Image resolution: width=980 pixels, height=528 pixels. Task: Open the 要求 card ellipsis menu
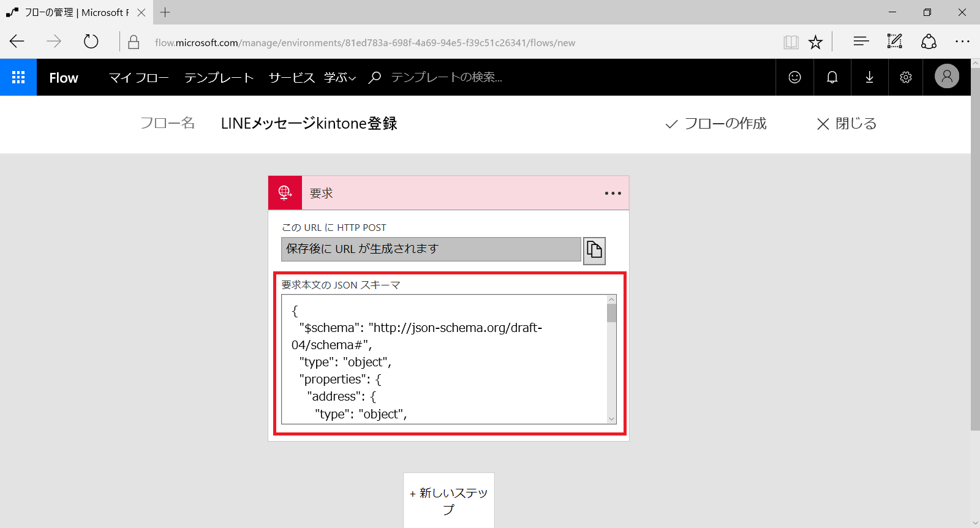point(612,193)
